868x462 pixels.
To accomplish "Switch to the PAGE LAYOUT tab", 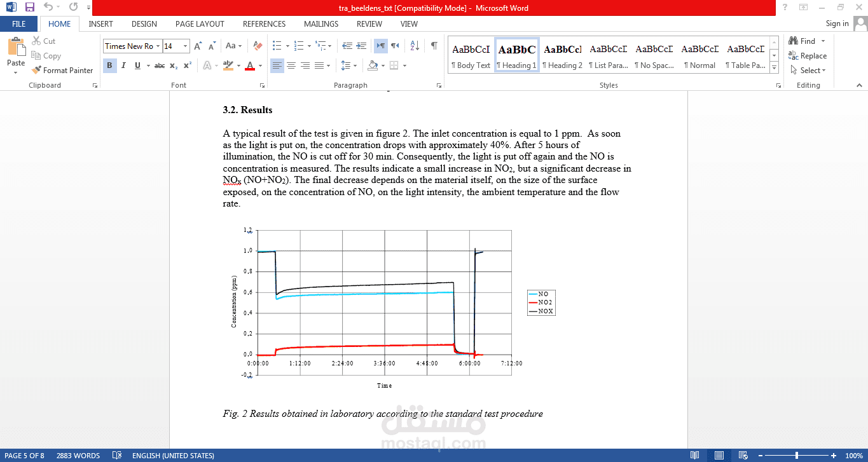I will (x=200, y=24).
